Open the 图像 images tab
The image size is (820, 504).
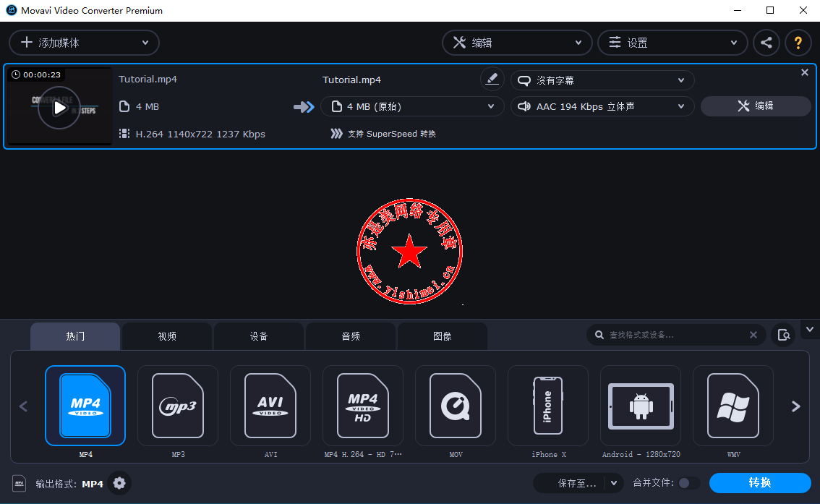pos(443,336)
